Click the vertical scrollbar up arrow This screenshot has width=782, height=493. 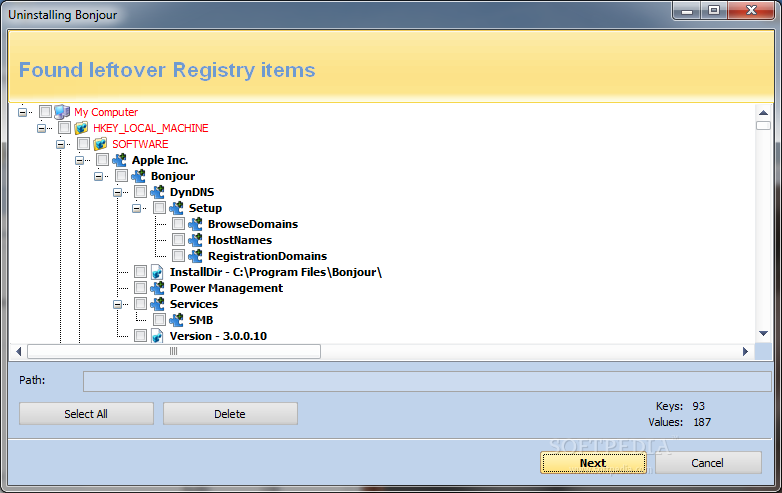[x=763, y=112]
